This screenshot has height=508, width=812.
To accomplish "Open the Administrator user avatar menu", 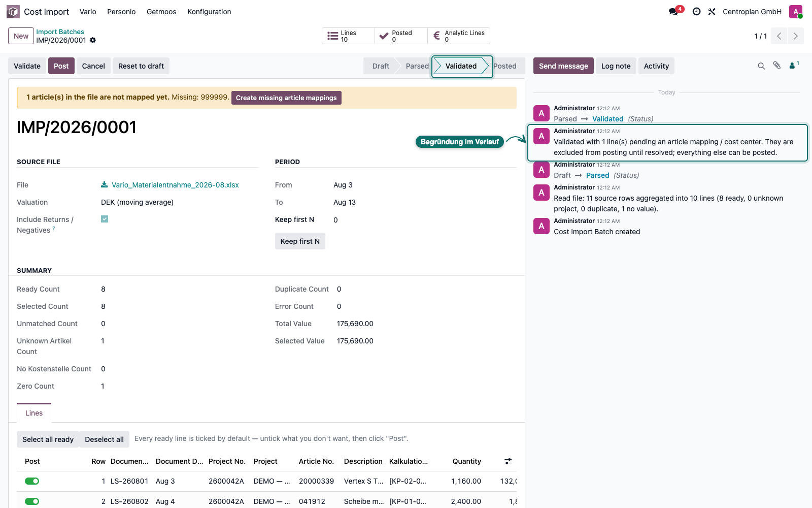I will [x=796, y=12].
